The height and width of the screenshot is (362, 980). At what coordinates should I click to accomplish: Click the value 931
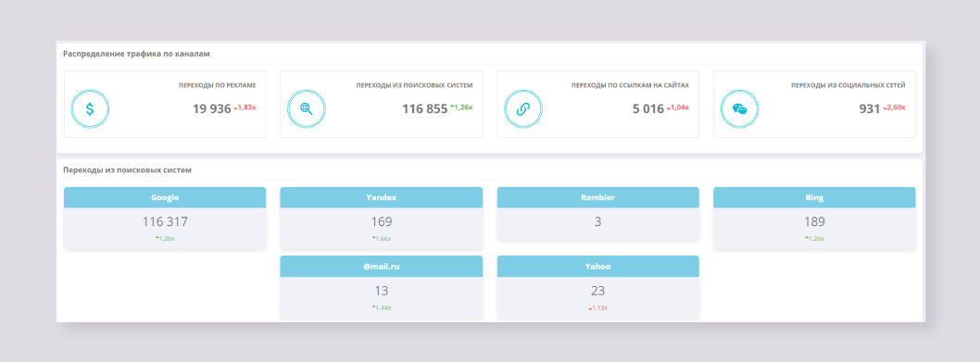pyautogui.click(x=870, y=109)
